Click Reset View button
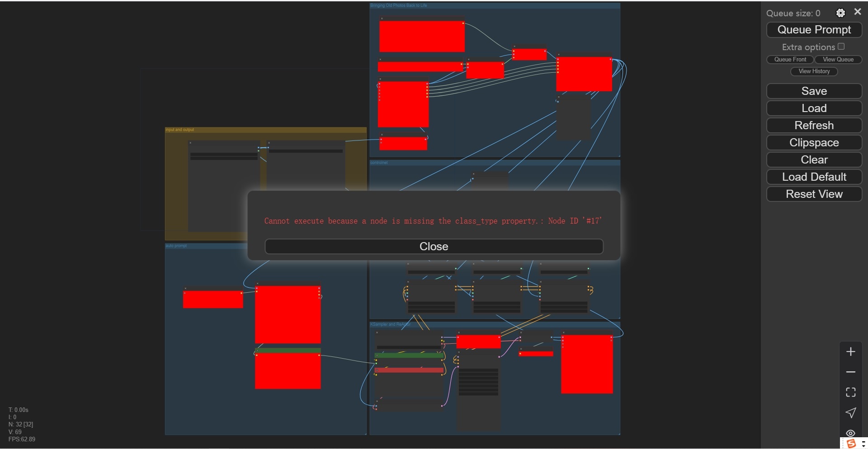 (x=814, y=194)
